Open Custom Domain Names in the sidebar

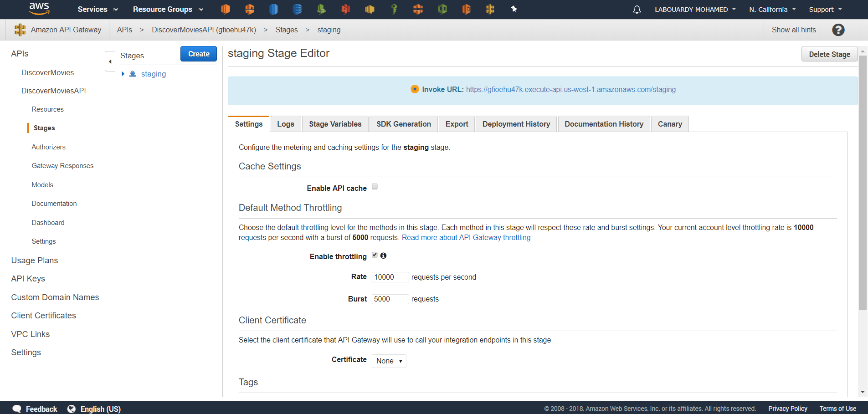pyautogui.click(x=55, y=297)
